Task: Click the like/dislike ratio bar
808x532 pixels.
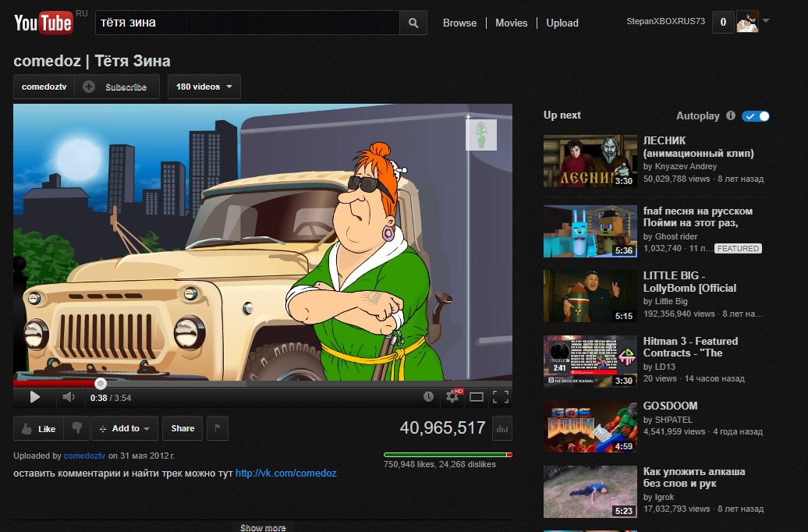Action: click(x=448, y=455)
